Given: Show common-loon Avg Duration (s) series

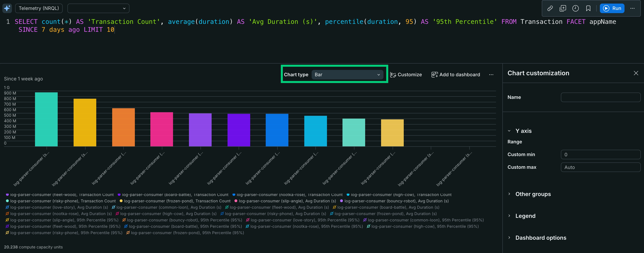Looking at the screenshot, I should (166, 207).
